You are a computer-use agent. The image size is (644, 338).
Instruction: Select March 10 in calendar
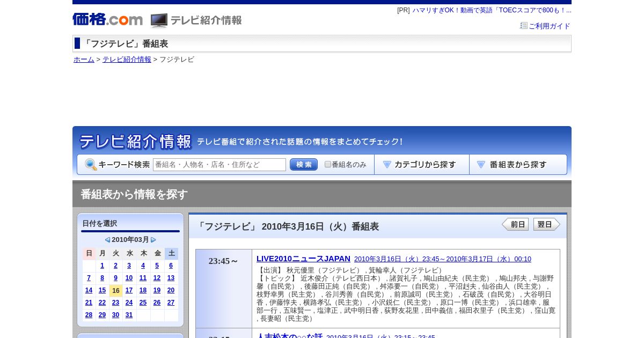click(x=129, y=278)
